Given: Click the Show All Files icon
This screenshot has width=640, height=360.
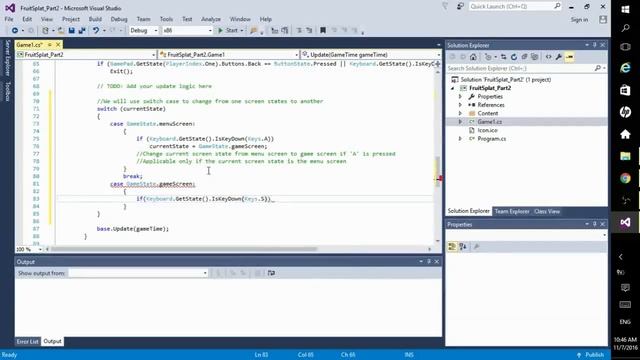Looking at the screenshot, I should click(x=535, y=57).
